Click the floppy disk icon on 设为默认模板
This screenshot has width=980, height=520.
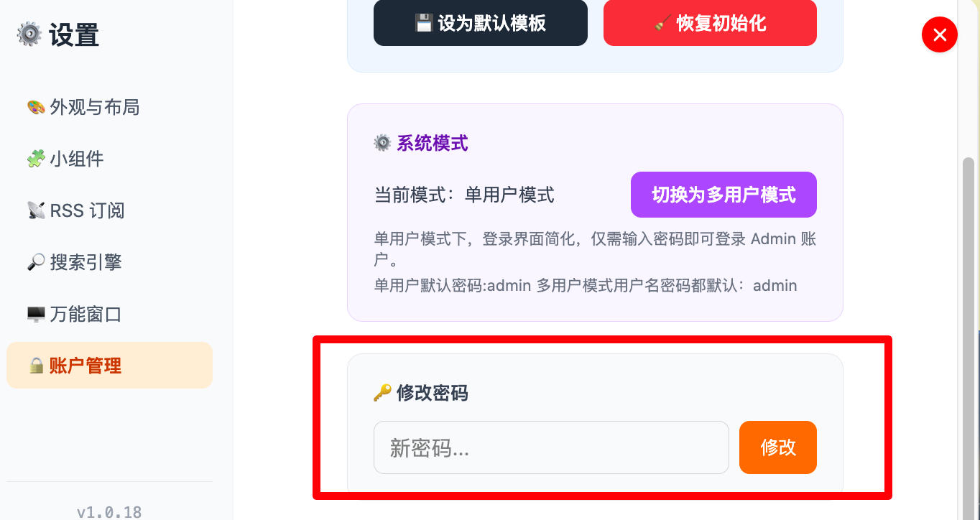pyautogui.click(x=424, y=23)
